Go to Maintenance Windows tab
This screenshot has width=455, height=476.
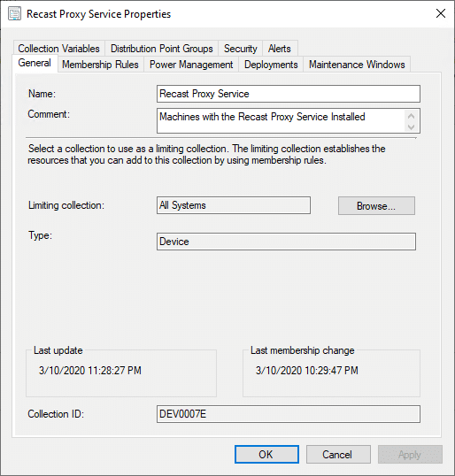(357, 65)
